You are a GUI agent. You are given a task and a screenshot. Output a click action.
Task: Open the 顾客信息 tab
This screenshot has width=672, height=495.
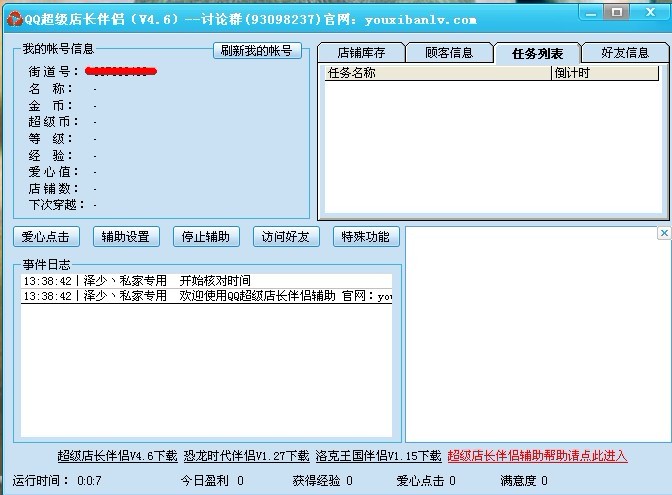coord(449,53)
